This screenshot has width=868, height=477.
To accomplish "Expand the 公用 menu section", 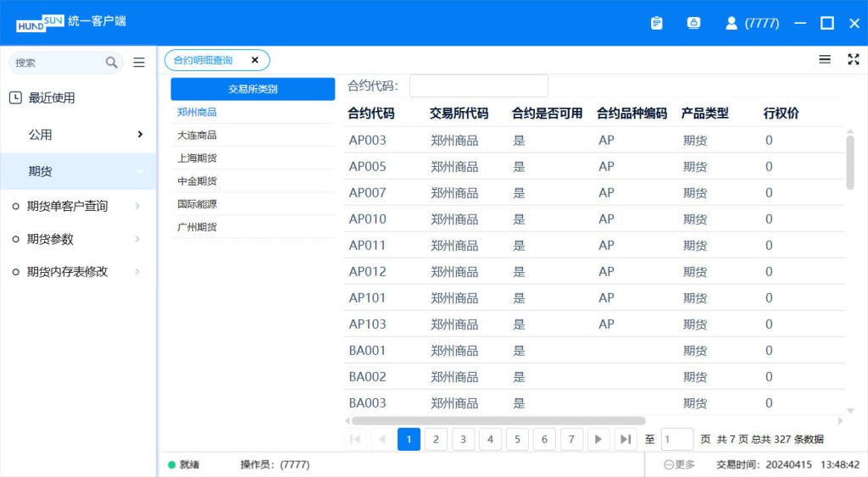I will point(78,135).
